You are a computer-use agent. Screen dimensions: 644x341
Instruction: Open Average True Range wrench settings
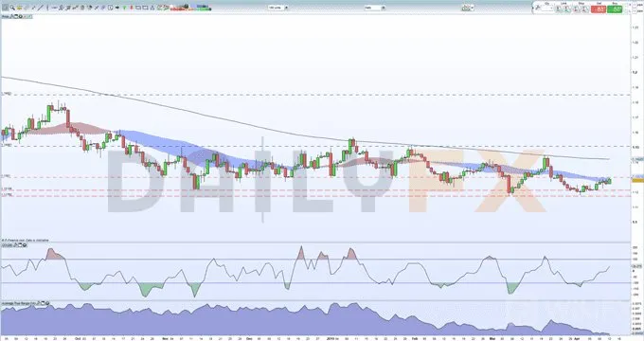point(38,303)
